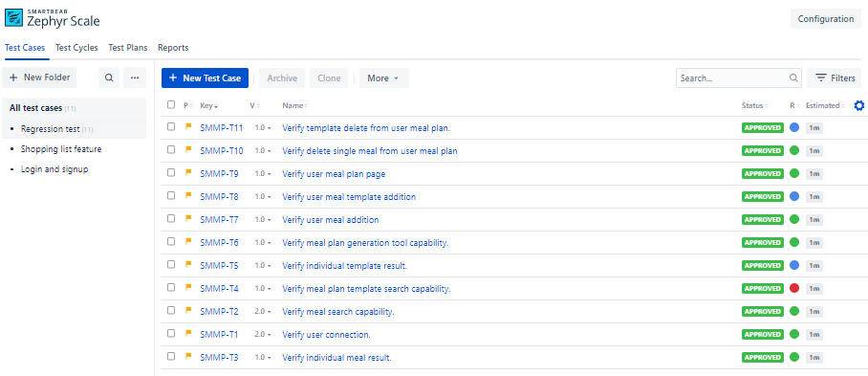Click the folder search magnifier icon
Viewport: 868px width, 376px height.
[109, 78]
